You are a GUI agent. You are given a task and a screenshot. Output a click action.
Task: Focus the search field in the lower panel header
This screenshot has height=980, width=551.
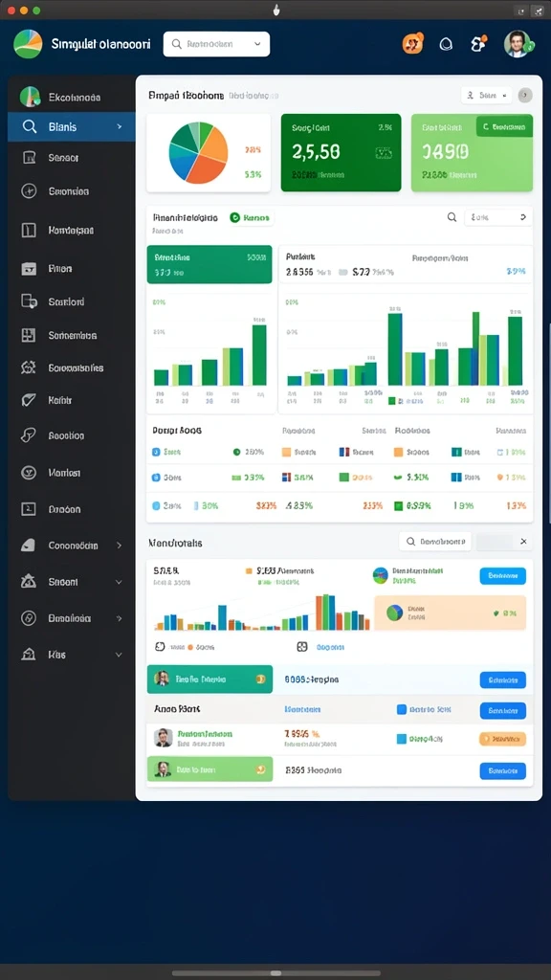(x=435, y=542)
